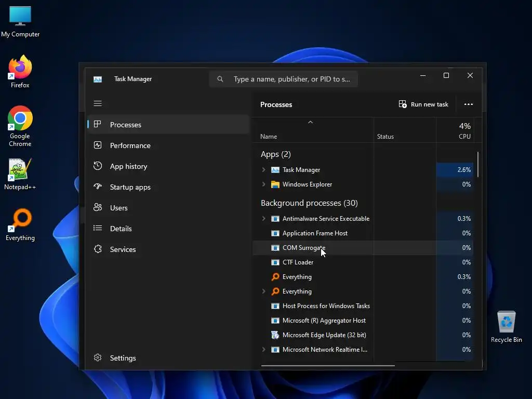This screenshot has width=532, height=399.
Task: Click the vertical scrollbar in process list
Action: point(478,164)
